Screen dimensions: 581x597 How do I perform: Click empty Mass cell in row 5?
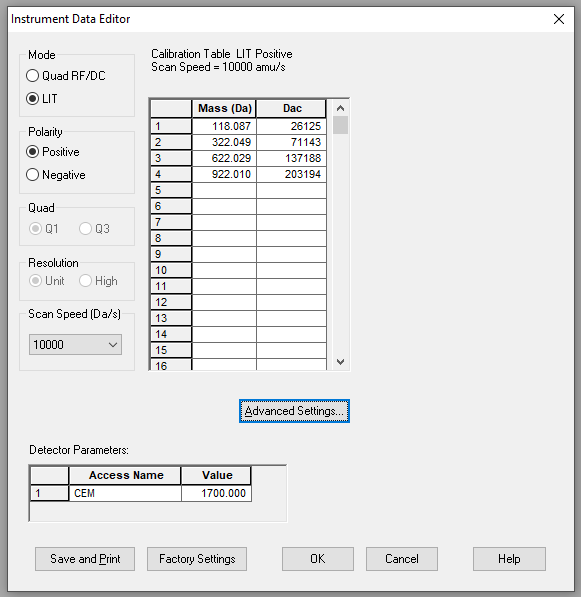pyautogui.click(x=224, y=190)
